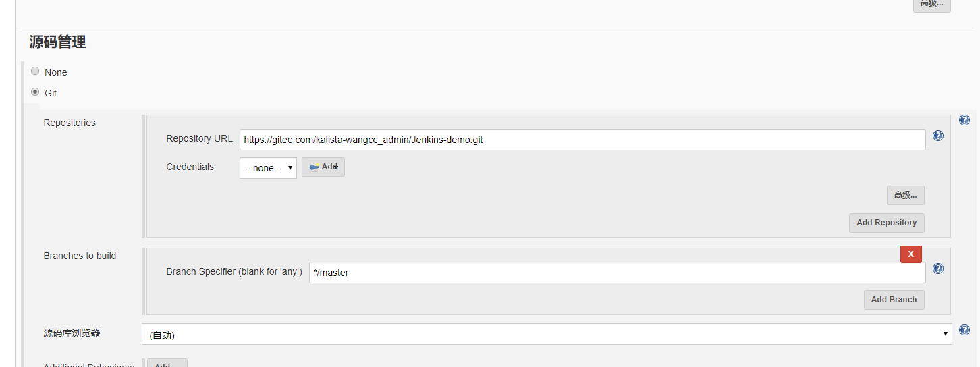Show help for Repository URL field
This screenshot has height=367, width=980.
coord(937,136)
